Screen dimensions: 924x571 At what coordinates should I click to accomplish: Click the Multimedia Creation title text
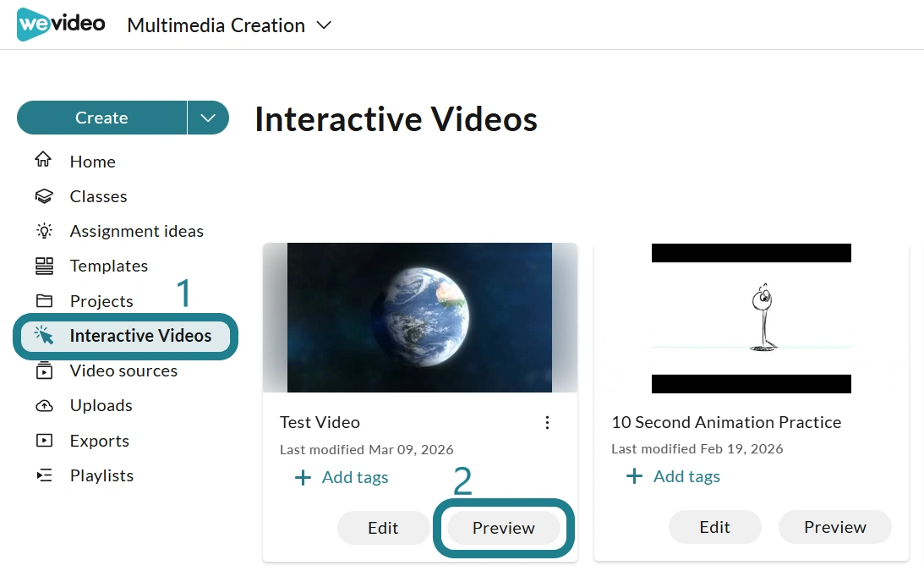pos(216,25)
